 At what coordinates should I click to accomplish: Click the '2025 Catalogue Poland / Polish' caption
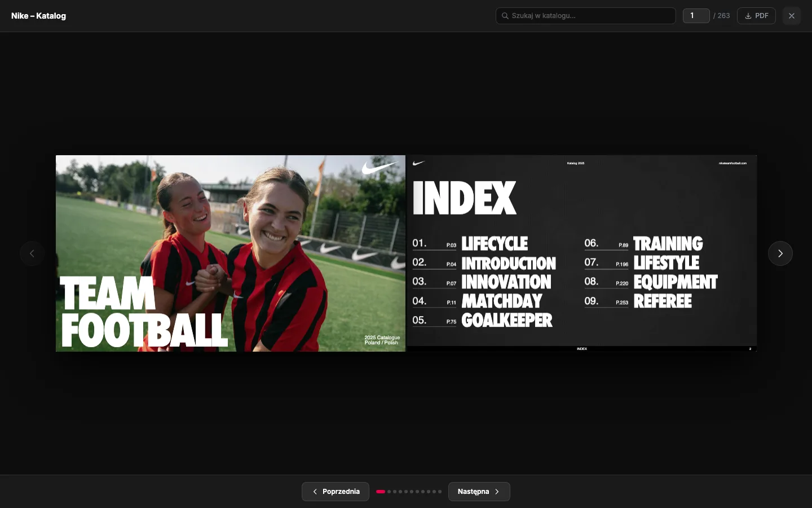[382, 340]
